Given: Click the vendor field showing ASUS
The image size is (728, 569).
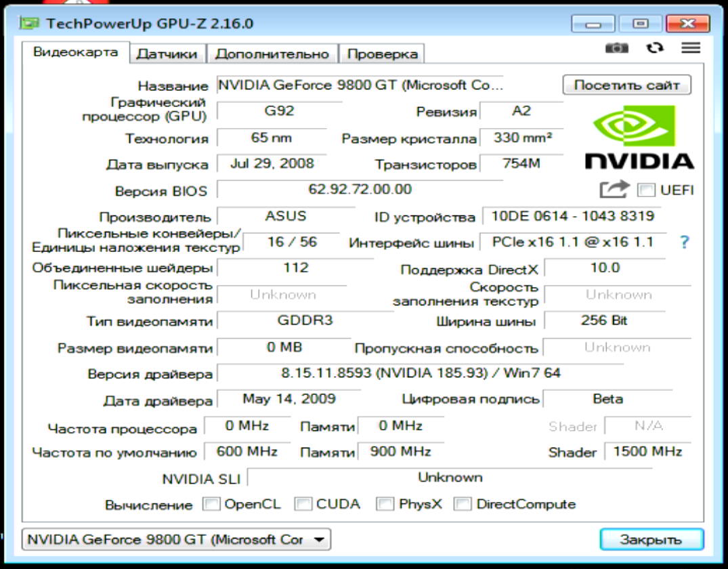Looking at the screenshot, I should click(286, 216).
